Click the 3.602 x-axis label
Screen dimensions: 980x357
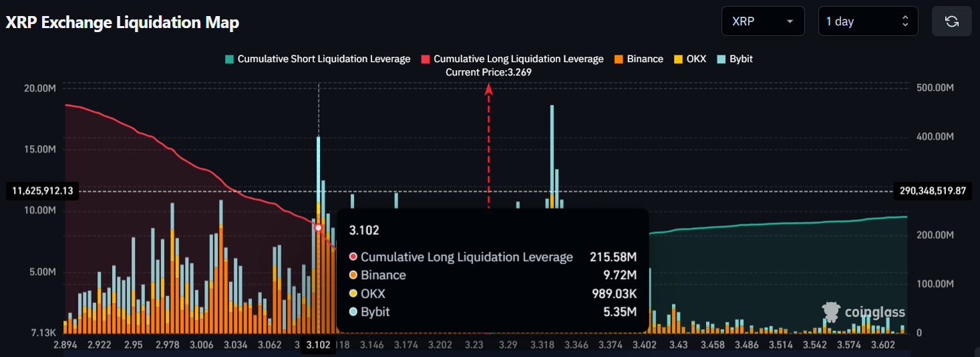click(883, 345)
